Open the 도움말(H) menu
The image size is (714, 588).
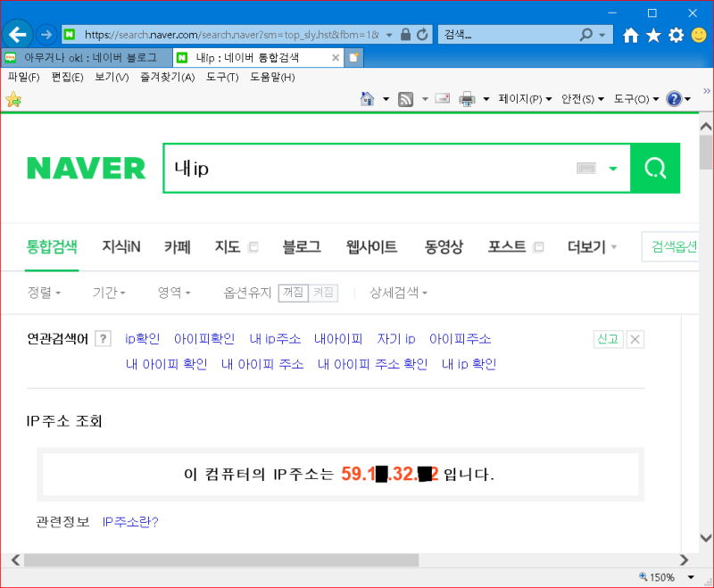click(272, 78)
